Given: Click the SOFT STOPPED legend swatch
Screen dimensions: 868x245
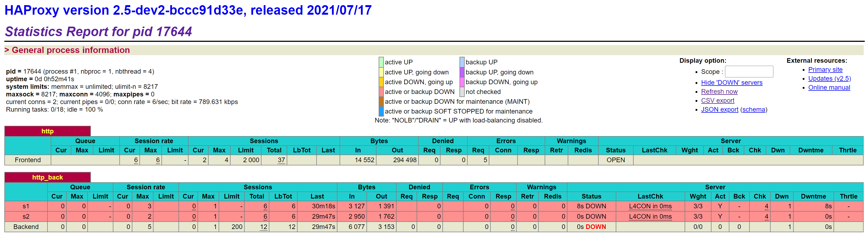Looking at the screenshot, I should pyautogui.click(x=381, y=111).
